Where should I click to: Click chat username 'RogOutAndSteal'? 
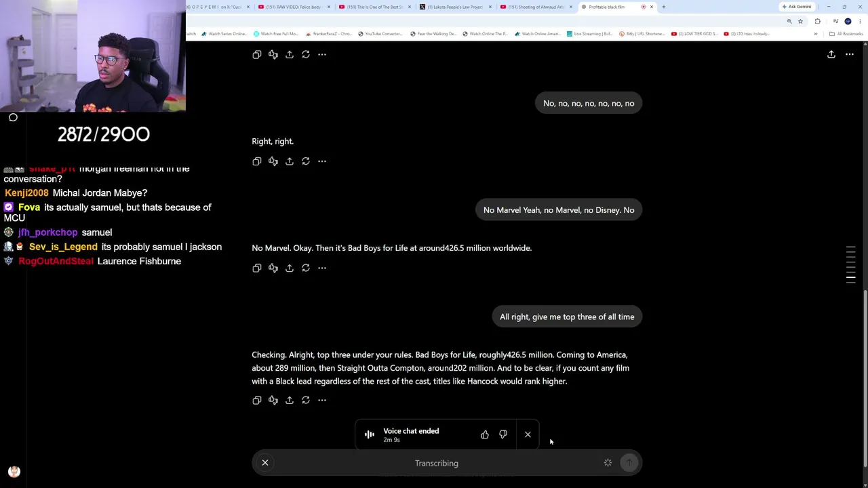coord(56,261)
